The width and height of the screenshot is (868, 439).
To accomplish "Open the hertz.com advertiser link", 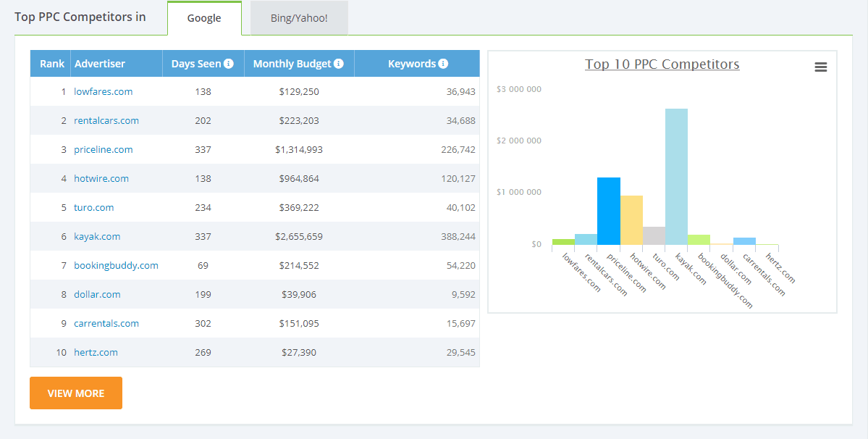I will pos(96,352).
